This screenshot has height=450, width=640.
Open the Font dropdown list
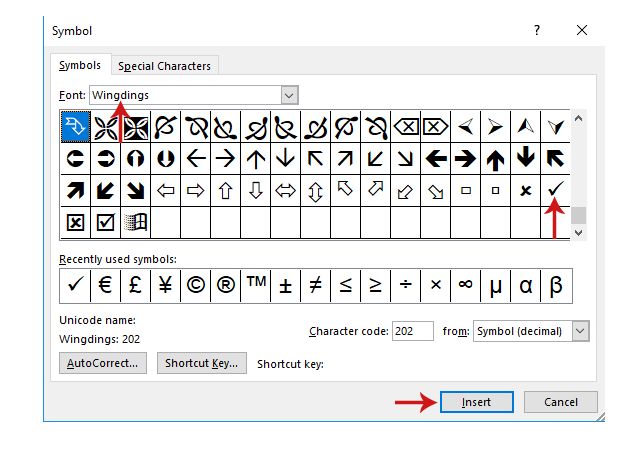click(290, 95)
